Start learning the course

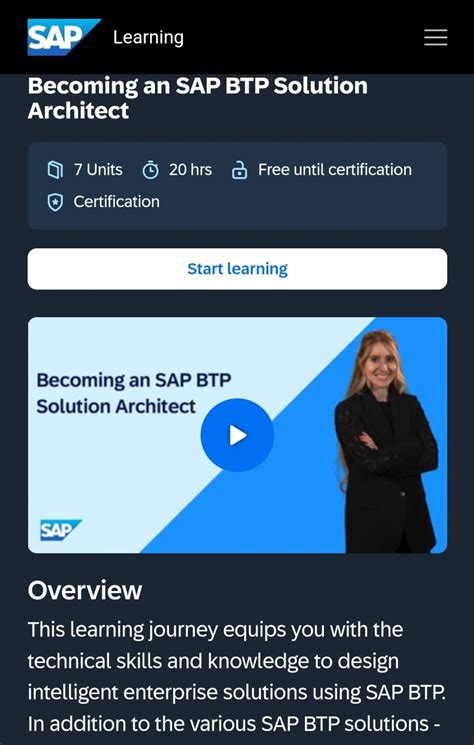pos(237,269)
